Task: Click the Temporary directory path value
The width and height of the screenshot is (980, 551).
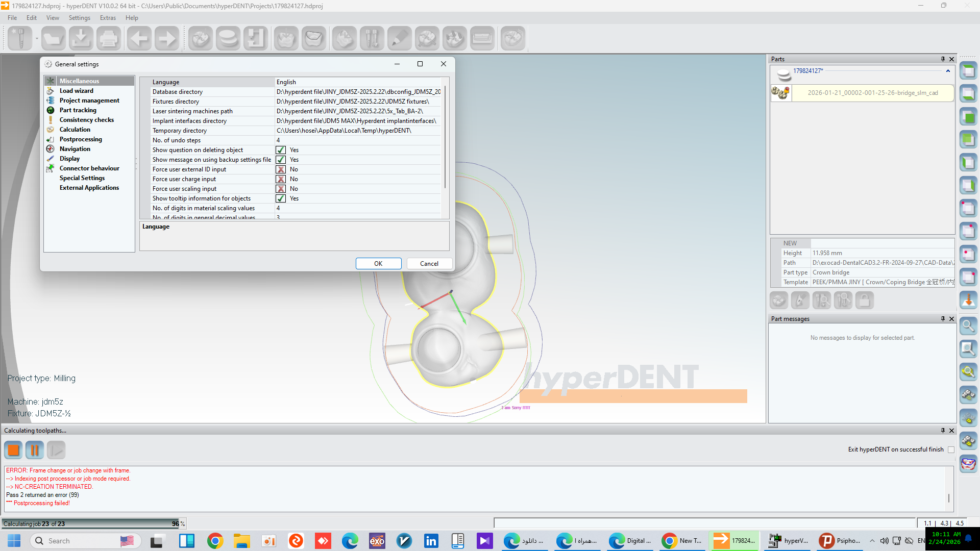Action: [358, 131]
